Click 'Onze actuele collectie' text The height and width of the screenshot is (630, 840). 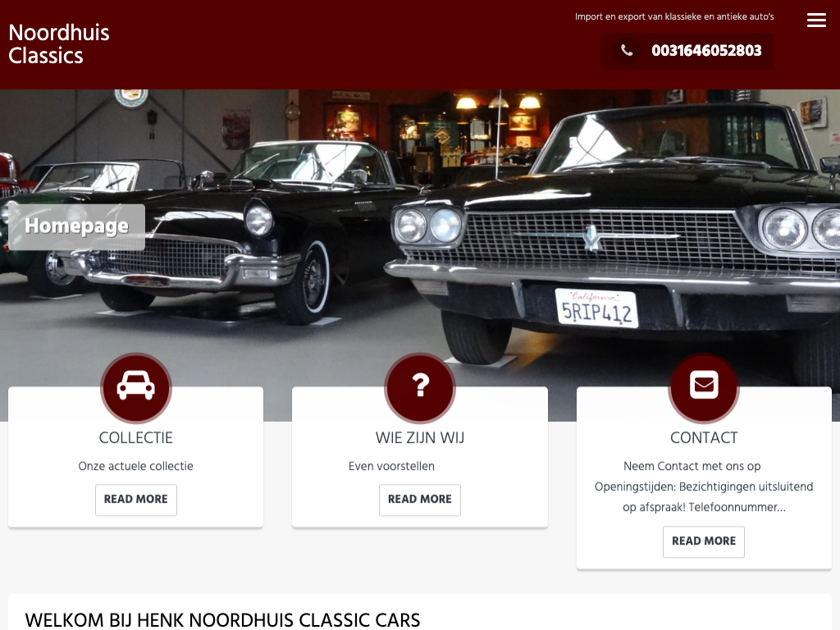tap(135, 466)
